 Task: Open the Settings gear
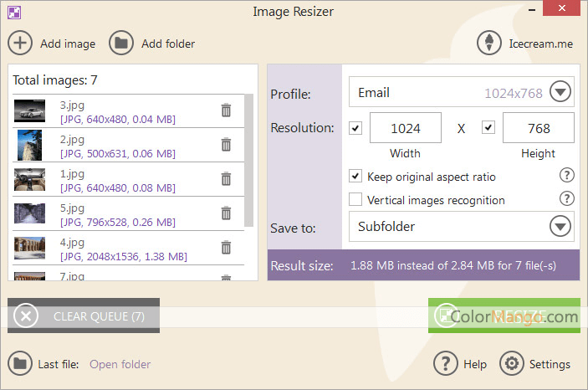(511, 364)
